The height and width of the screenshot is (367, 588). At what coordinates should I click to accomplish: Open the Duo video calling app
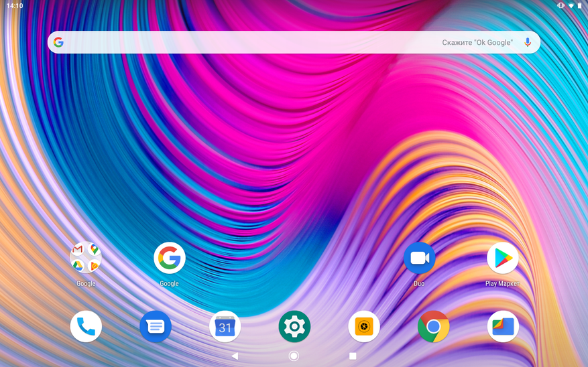pos(419,258)
